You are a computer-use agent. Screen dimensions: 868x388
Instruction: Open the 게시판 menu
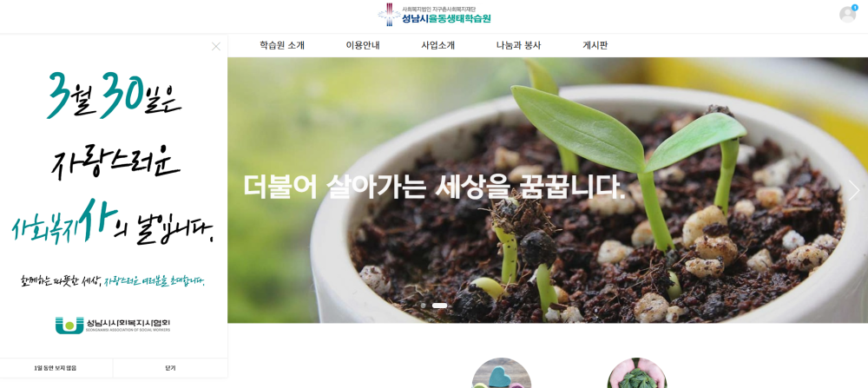(x=595, y=45)
